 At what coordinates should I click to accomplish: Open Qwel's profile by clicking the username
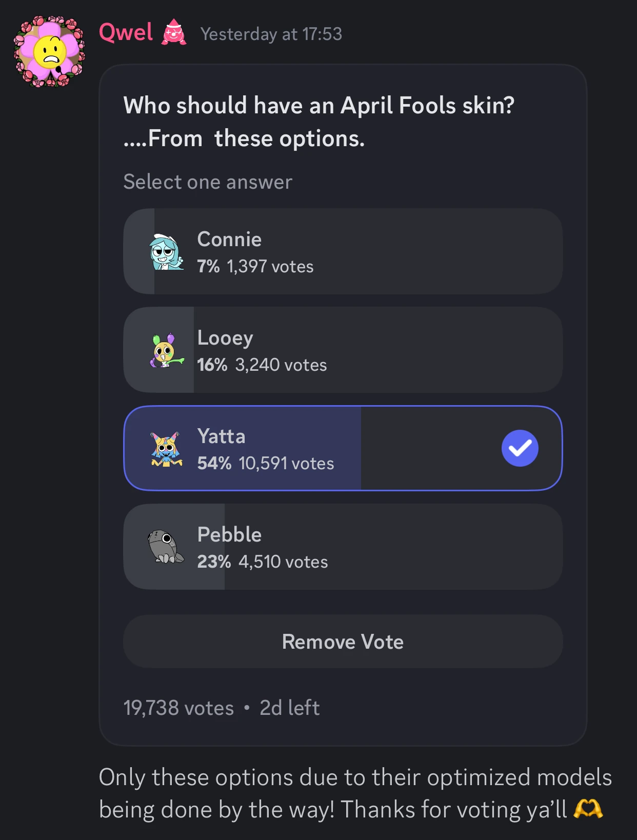[125, 32]
